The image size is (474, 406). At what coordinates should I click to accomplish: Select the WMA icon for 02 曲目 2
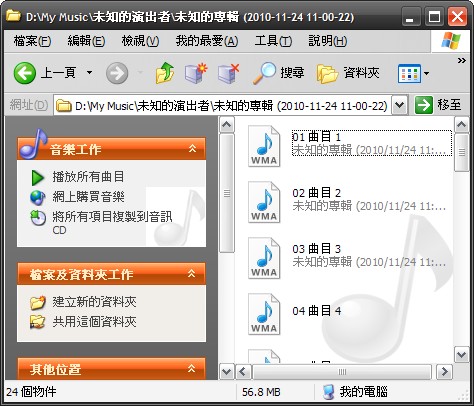pos(264,202)
